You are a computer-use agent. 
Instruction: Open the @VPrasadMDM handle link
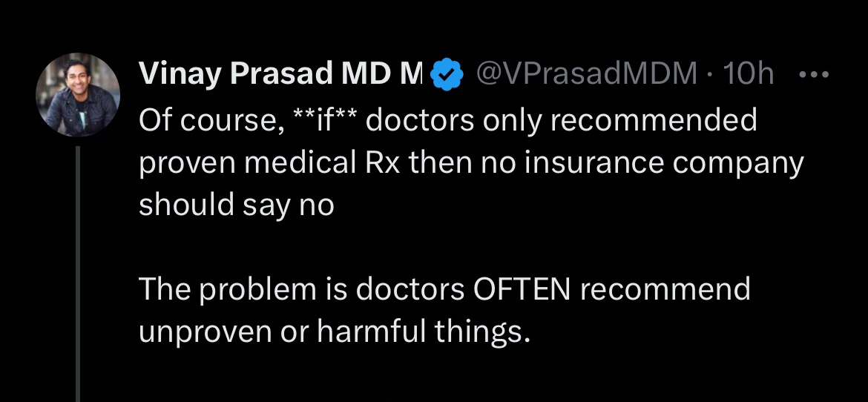585,73
